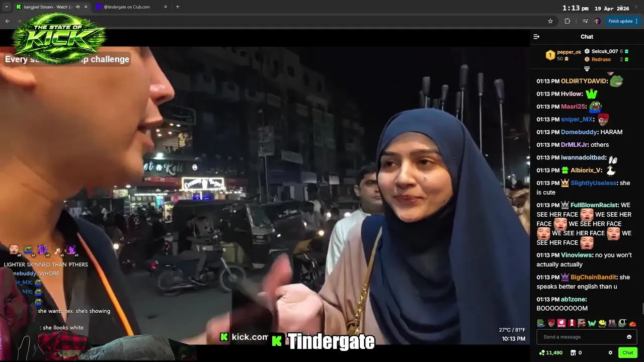644x362 pixels.
Task: Insert the frog with monocle quick emote
Action: [622, 323]
